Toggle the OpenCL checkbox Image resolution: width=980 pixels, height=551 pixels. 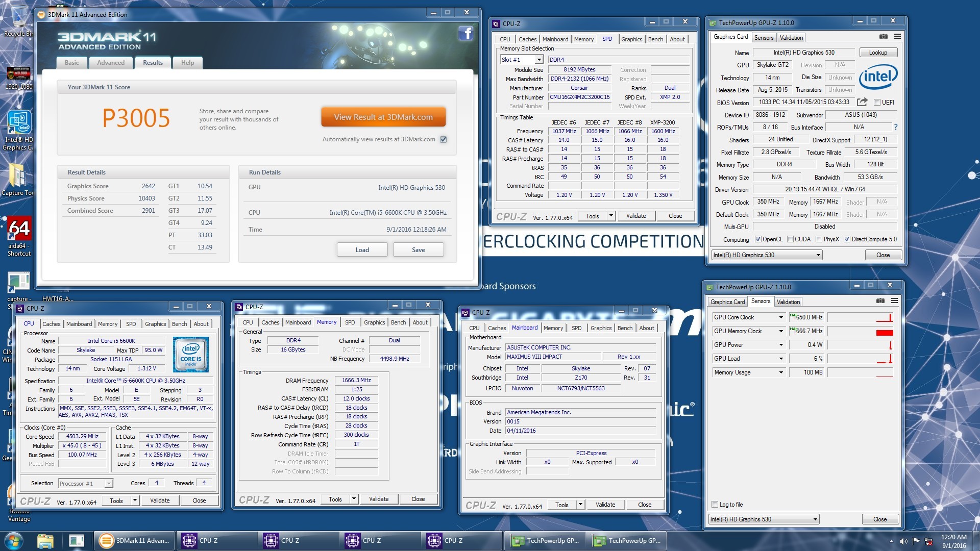[x=758, y=239]
